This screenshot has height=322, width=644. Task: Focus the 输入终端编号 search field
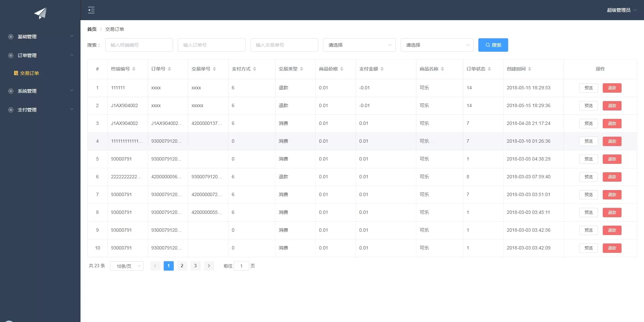(x=139, y=45)
